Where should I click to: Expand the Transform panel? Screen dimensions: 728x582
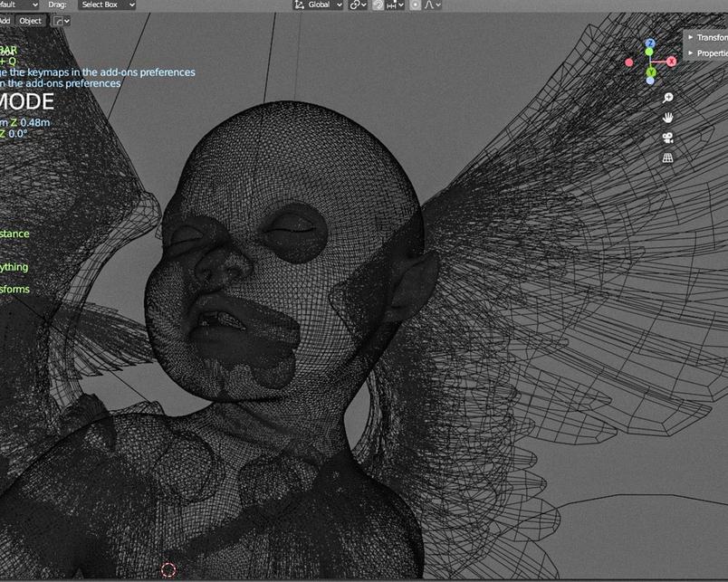point(706,37)
